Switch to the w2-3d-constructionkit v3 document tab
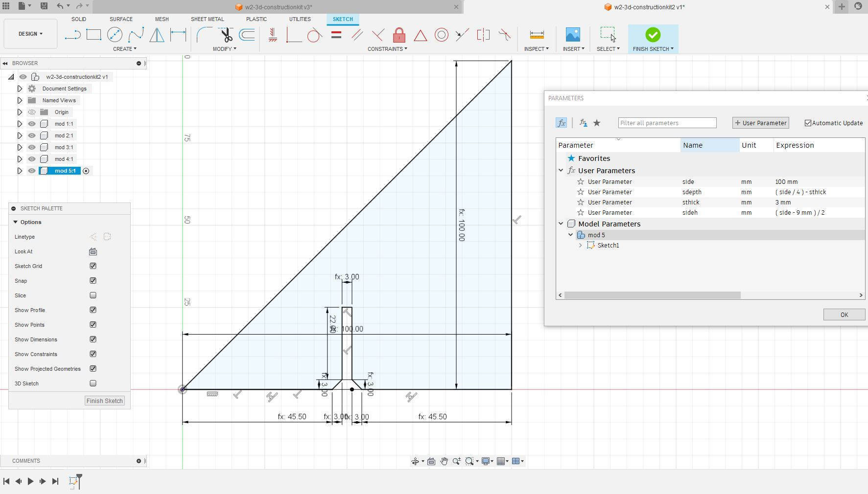This screenshot has height=494, width=868. pyautogui.click(x=277, y=7)
